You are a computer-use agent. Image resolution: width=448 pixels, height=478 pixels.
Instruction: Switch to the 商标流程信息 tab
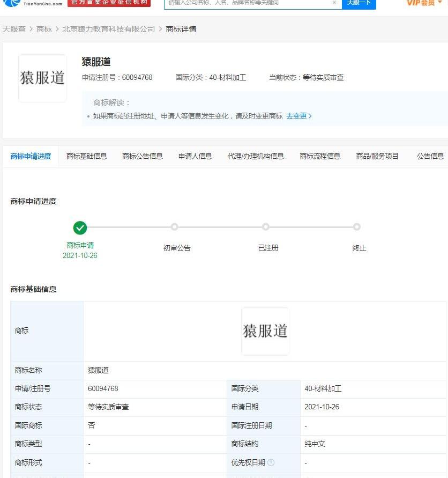(x=320, y=157)
